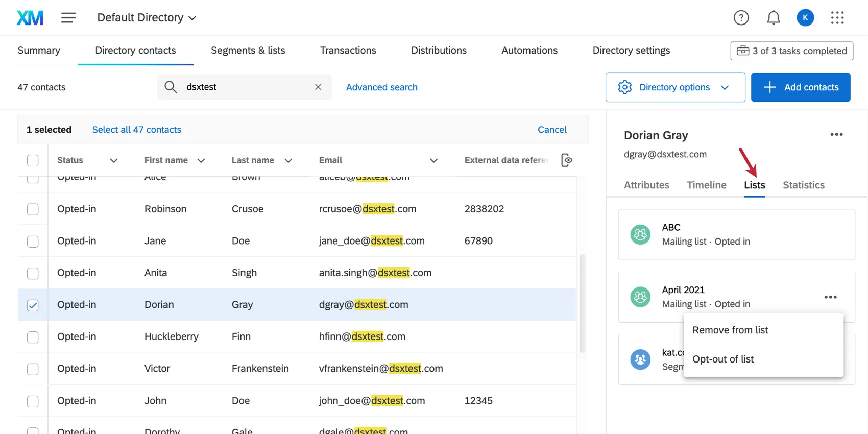Switch to the Segments & lists tab
Screen dimensions: 868x434
[248, 51]
